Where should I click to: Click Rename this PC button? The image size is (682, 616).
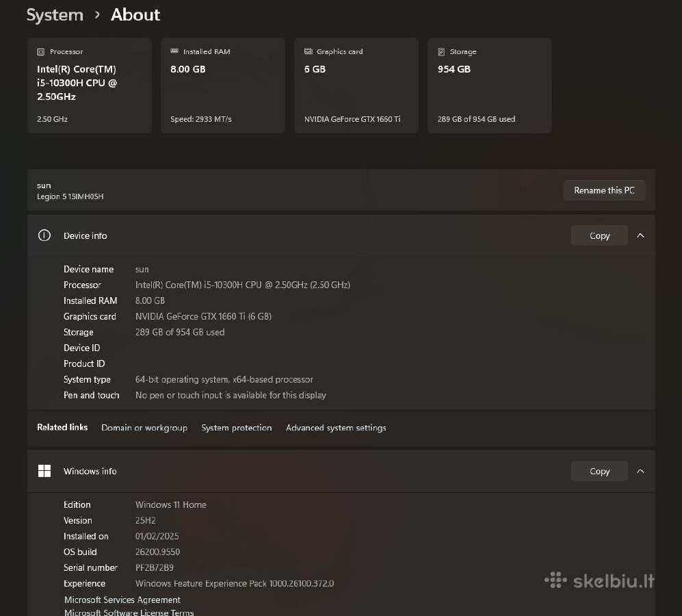[x=604, y=190]
